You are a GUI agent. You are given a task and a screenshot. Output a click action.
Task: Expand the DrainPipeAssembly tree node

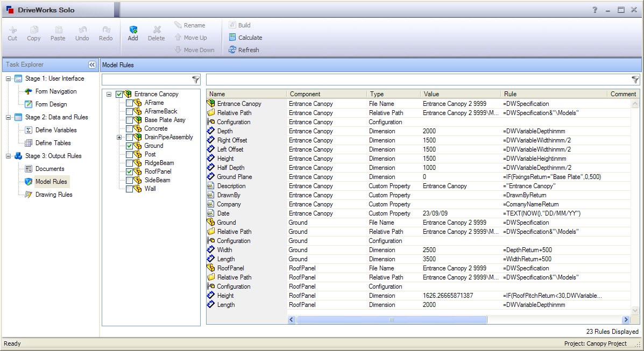(x=119, y=137)
